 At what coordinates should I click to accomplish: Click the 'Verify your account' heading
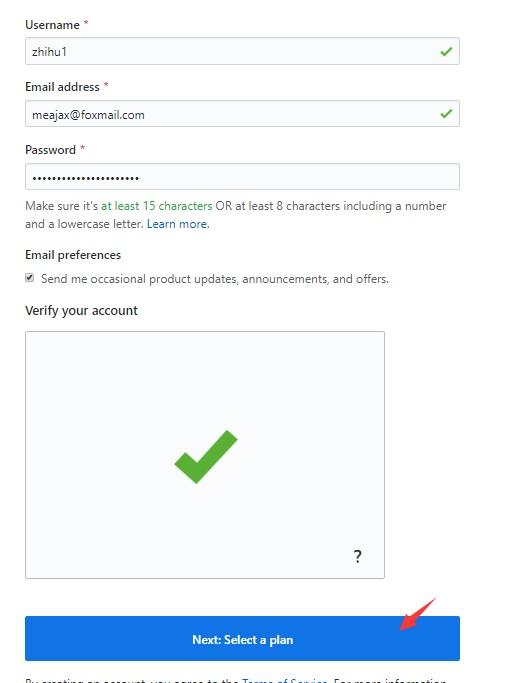point(81,311)
